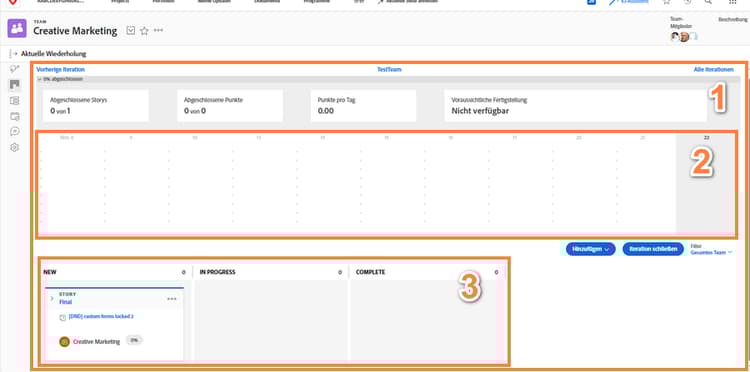Open the Gesamtes Team filter dropdown
The width and height of the screenshot is (750, 372).
coord(711,252)
